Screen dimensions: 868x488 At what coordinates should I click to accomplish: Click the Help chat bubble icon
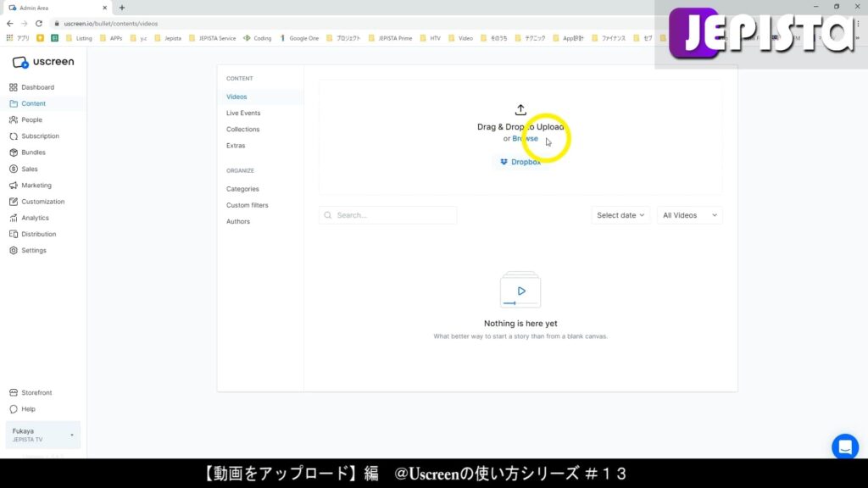pos(14,409)
